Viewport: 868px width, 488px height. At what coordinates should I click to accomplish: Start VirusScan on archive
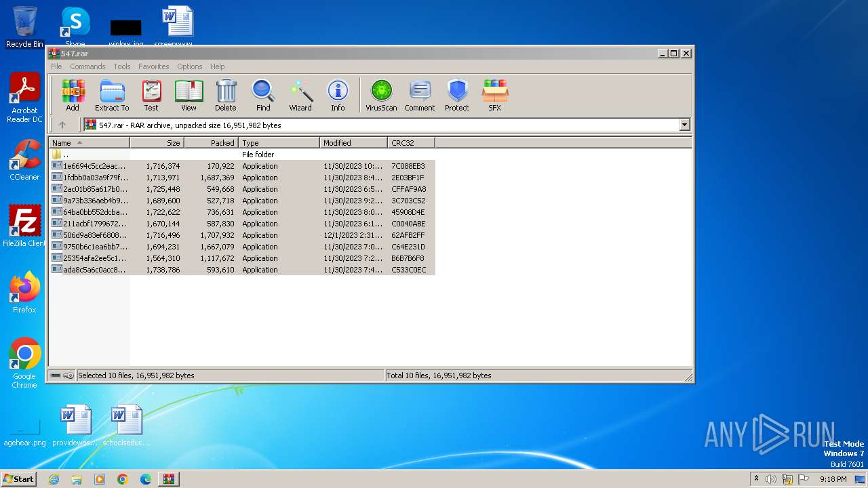[x=381, y=96]
